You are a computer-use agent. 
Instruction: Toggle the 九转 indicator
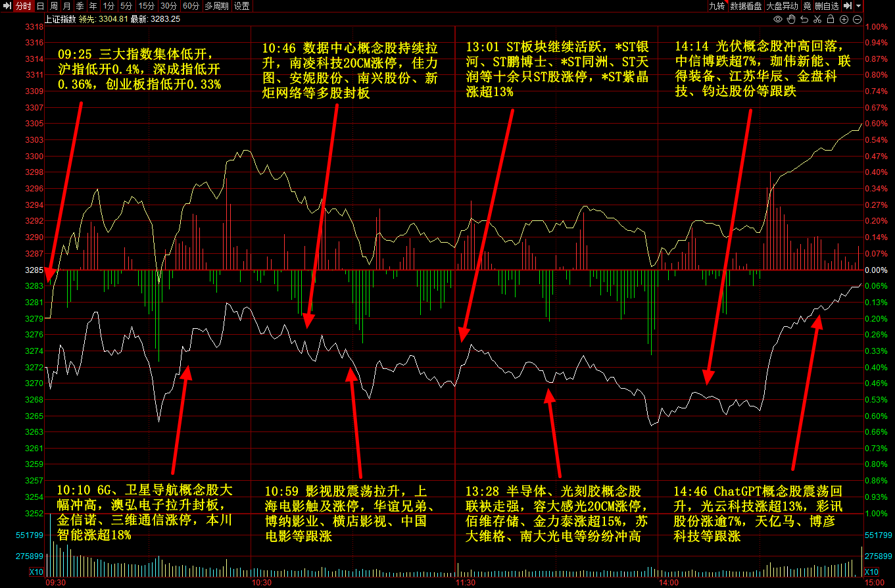[717, 6]
